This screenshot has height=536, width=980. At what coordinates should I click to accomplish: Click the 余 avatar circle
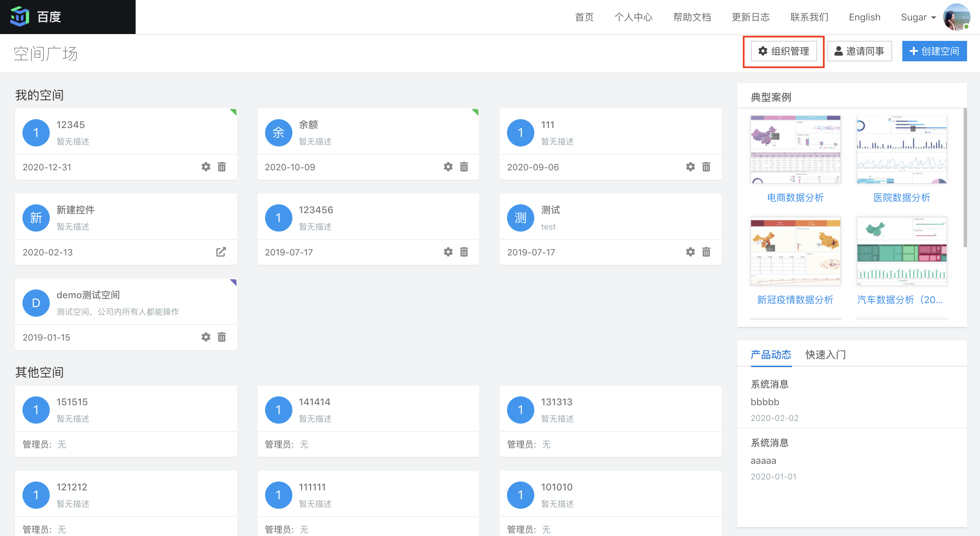tap(278, 133)
